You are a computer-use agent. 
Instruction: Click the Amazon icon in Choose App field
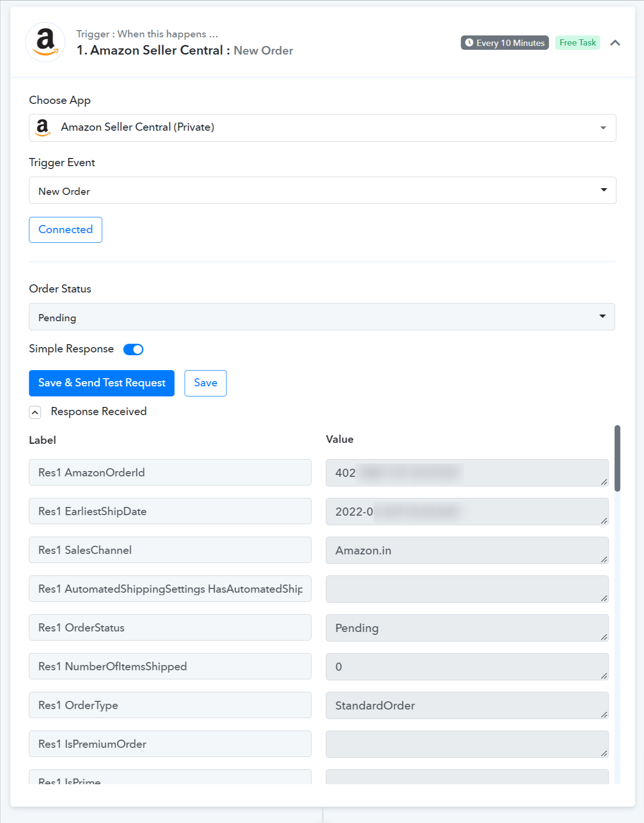point(43,127)
